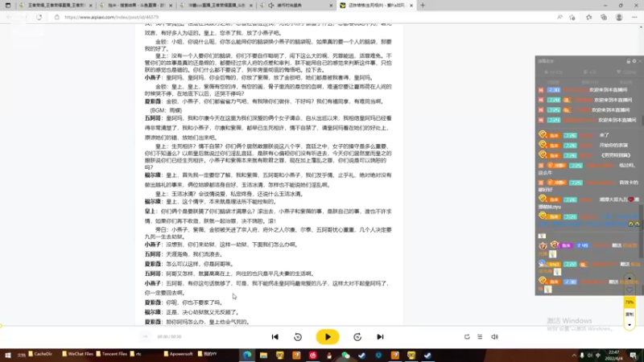Open the tab actions menu icon
This screenshot has height=362, width=644.
8,6
